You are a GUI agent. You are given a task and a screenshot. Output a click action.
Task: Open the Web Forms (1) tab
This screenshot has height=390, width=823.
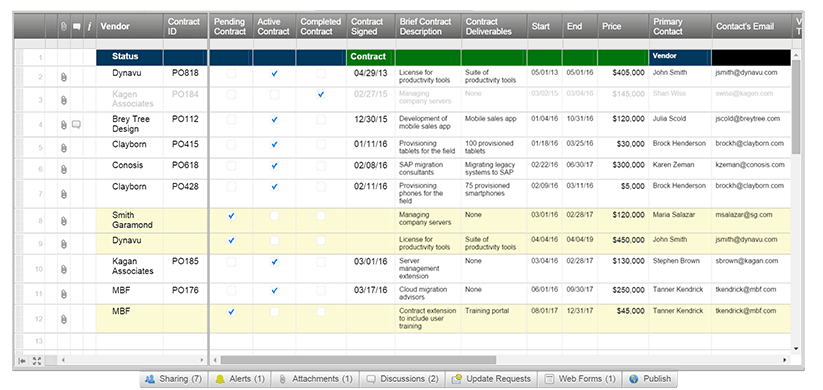(x=579, y=379)
